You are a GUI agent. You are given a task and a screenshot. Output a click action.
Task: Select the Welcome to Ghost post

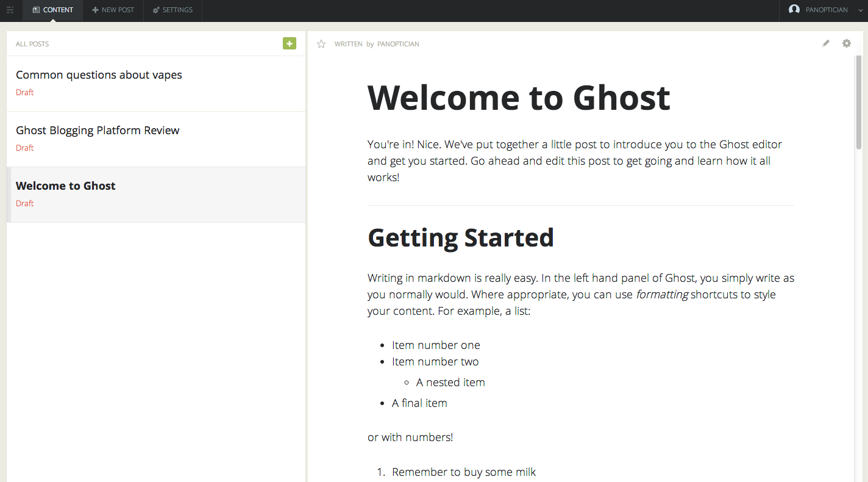click(156, 195)
